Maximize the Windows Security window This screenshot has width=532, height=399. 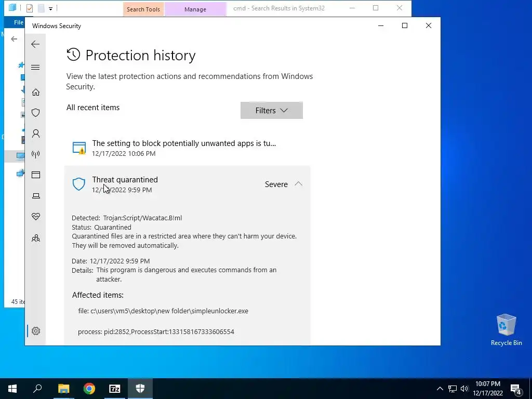(404, 25)
